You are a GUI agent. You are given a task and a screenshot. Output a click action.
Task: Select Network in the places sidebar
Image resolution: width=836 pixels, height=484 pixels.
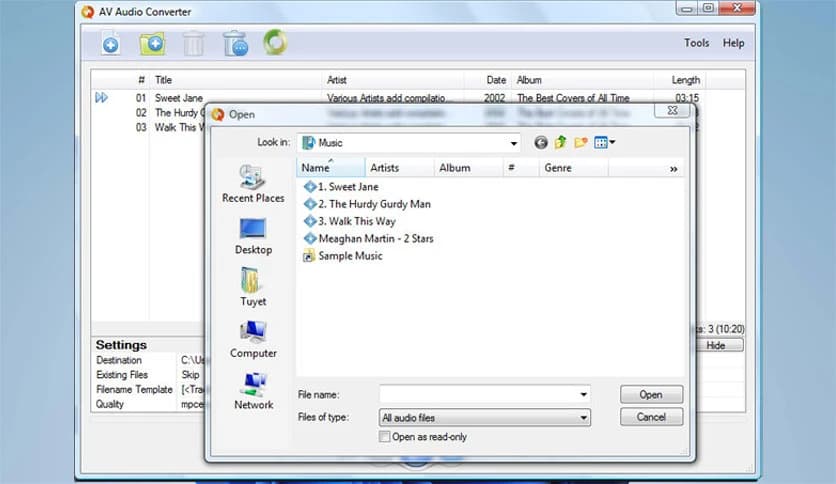pyautogui.click(x=253, y=391)
